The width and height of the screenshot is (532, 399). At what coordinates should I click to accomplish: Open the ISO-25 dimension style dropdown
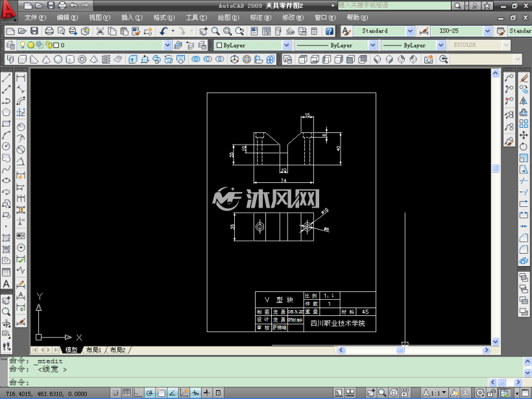click(x=487, y=31)
